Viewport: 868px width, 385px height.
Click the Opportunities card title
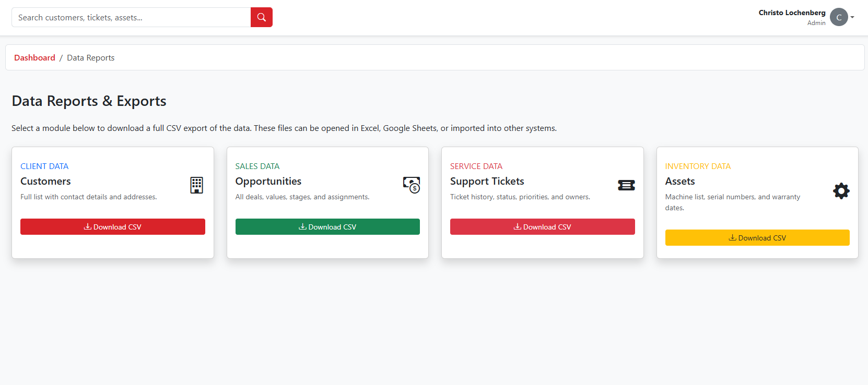[268, 182]
